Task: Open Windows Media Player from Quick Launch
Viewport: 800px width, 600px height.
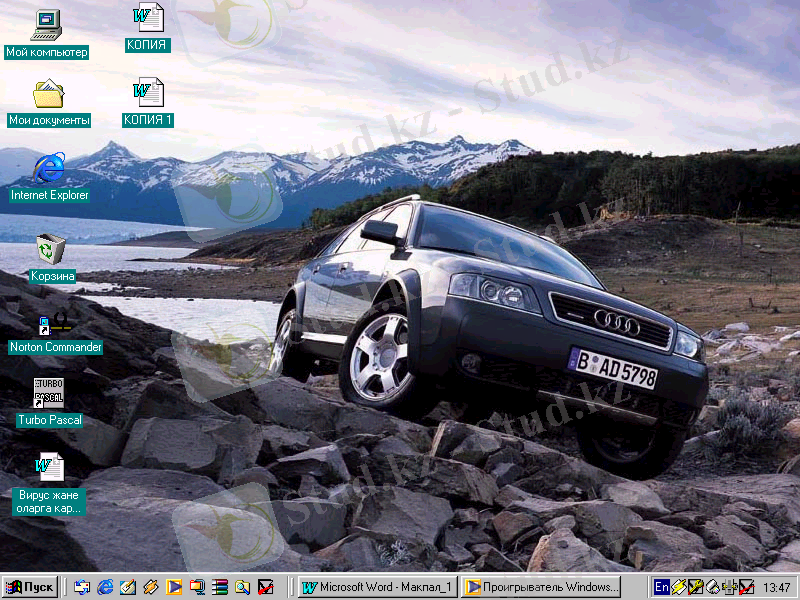Action: pyautogui.click(x=174, y=587)
